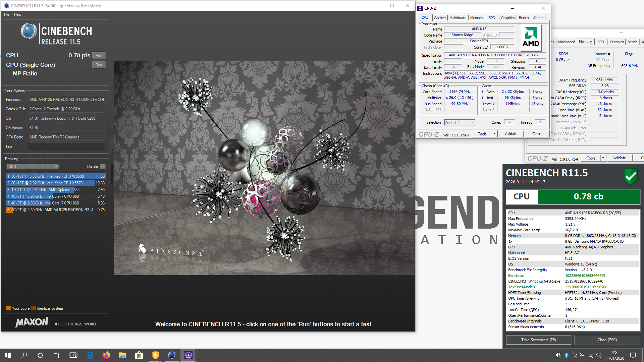Screen dimensions: 644x362
Task: Click Close (ESC) in BenchMate panel
Action: click(607, 340)
